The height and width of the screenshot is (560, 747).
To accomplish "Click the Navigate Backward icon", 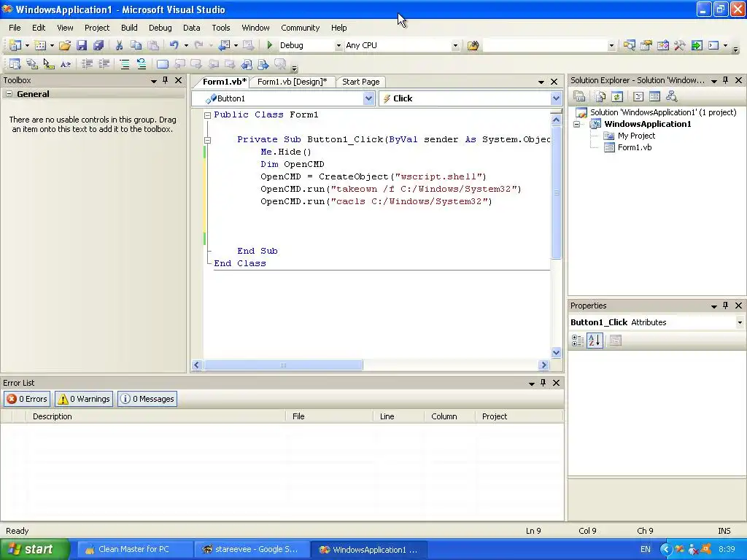I will tap(225, 45).
